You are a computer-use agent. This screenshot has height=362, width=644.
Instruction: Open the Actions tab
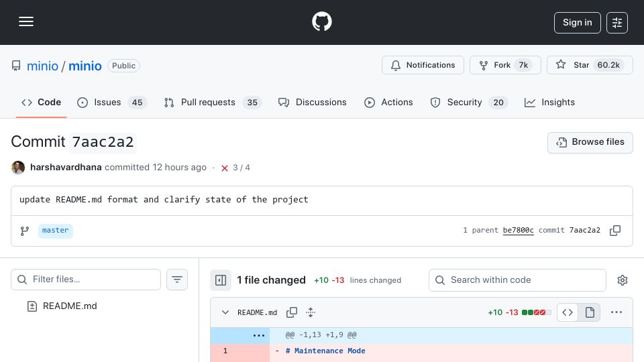pyautogui.click(x=388, y=102)
